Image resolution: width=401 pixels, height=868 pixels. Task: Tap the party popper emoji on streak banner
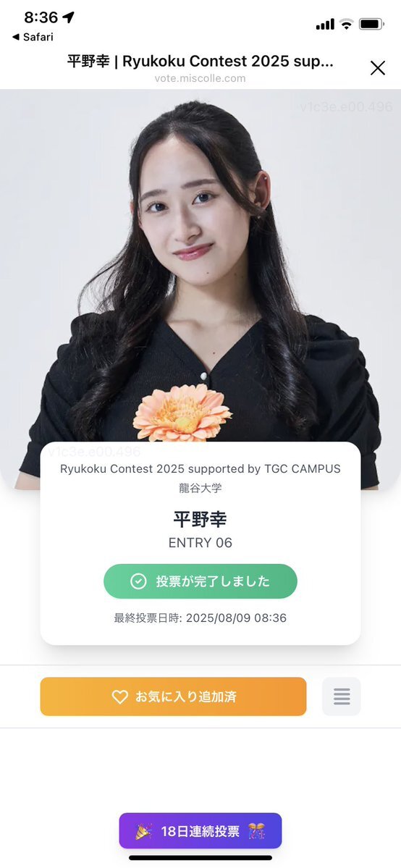pos(144,831)
